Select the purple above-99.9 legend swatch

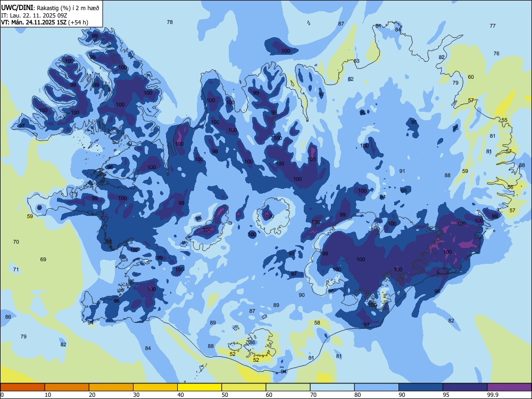[509, 387]
